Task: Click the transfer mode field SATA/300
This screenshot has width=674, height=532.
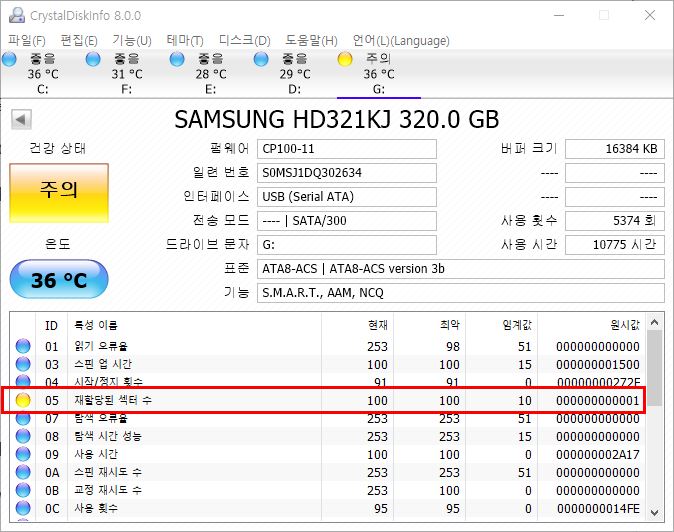Action: pos(347,221)
